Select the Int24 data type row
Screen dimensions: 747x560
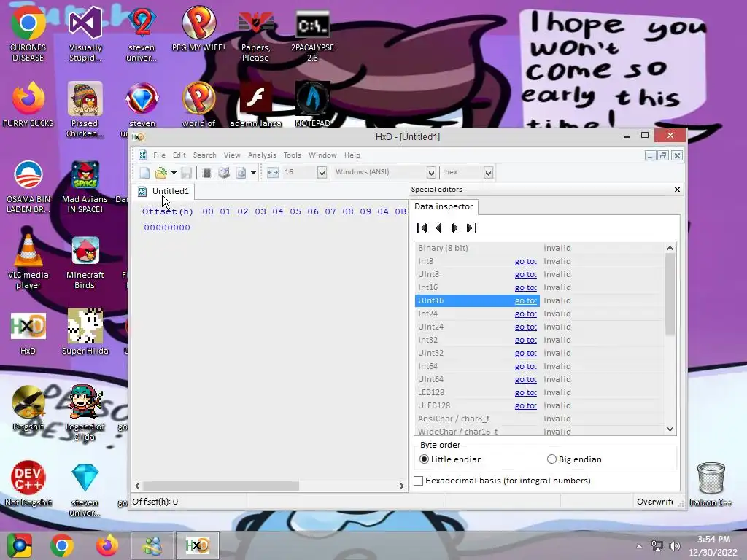point(539,314)
